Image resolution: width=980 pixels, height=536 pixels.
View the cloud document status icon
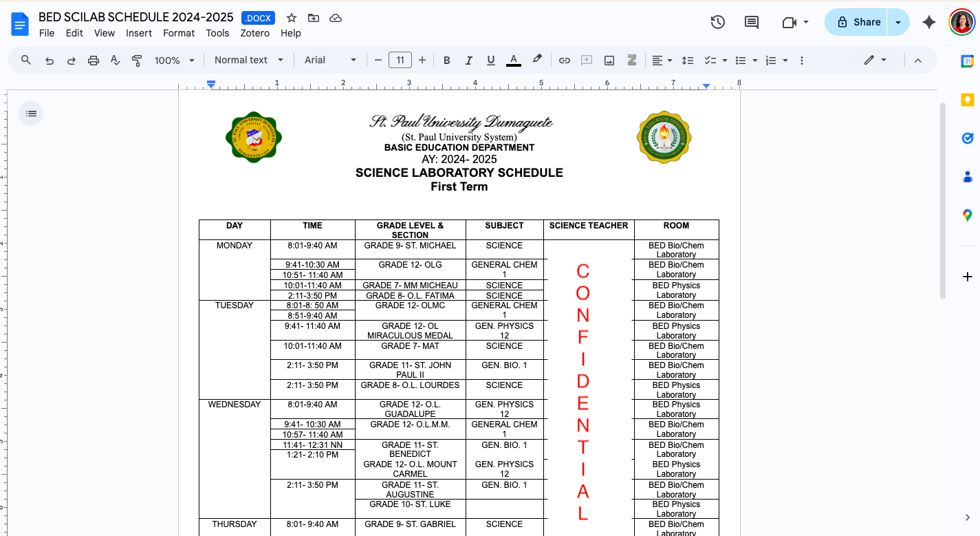(x=336, y=18)
